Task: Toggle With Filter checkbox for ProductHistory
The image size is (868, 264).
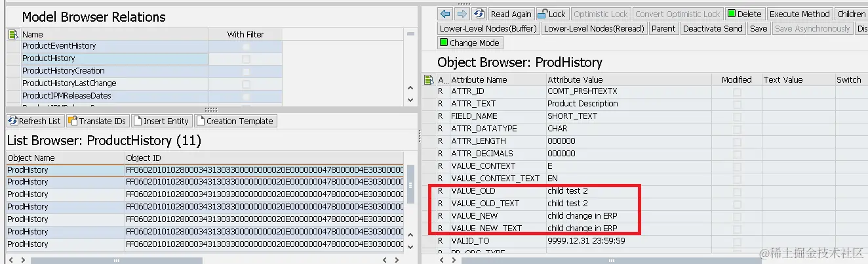Action: coord(246,58)
